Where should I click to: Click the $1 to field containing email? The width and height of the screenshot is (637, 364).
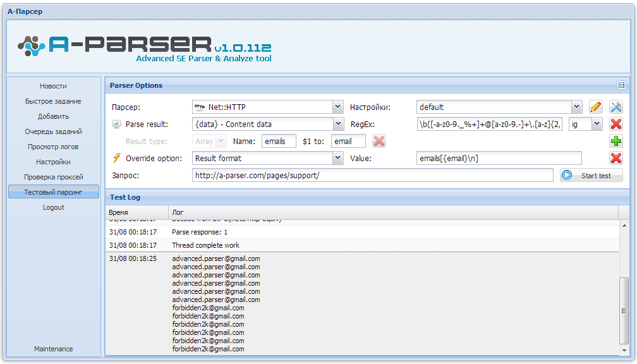tap(348, 142)
